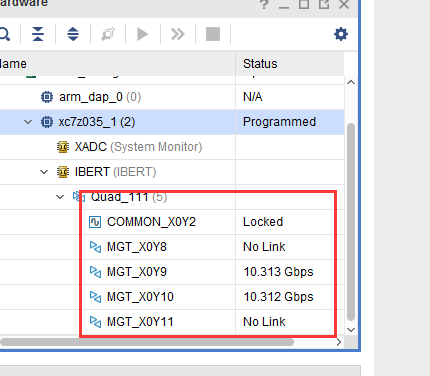430x376 pixels.
Task: Minimize the Hardware panel
Action: pyautogui.click(x=284, y=7)
